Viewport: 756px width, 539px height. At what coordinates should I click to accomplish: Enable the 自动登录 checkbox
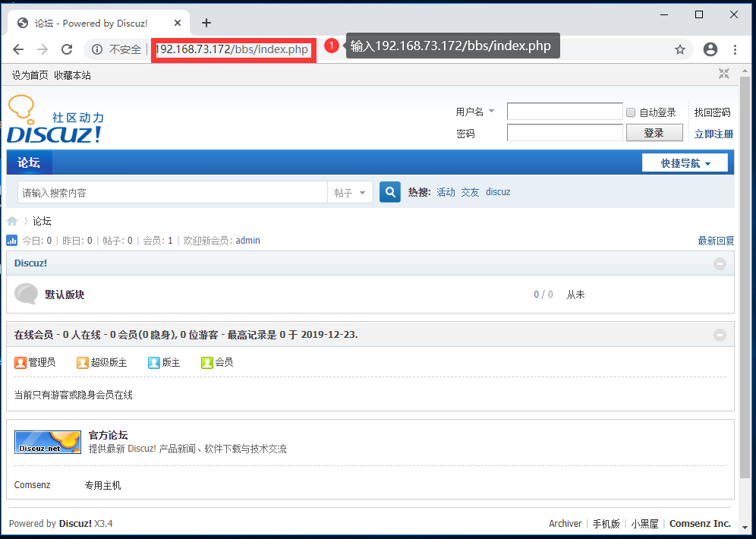coord(631,112)
